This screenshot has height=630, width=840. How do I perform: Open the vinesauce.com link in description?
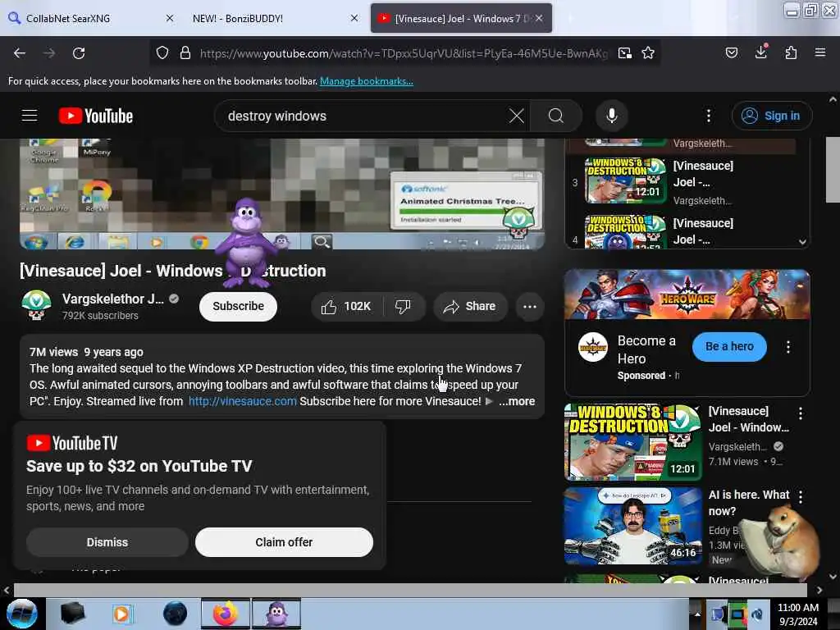(242, 401)
